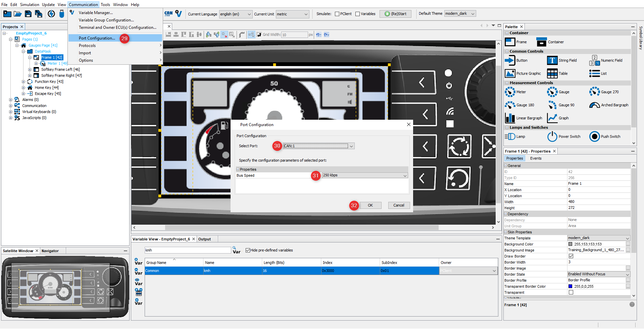Open the Bus Speed dropdown
Screen dimensions: 644x335
click(405, 175)
